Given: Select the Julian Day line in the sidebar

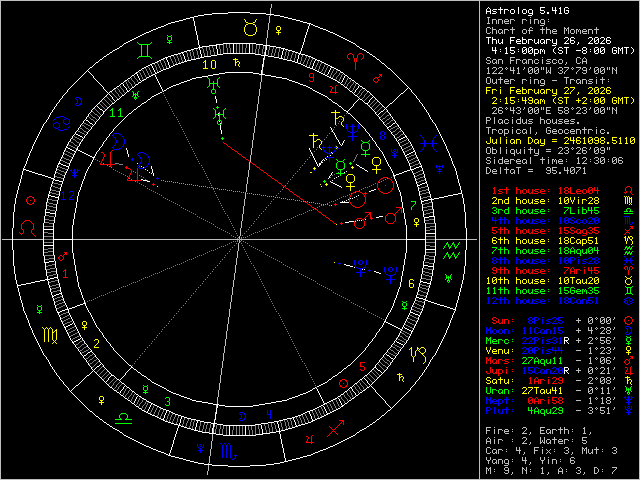Looking at the screenshot, I should click(x=560, y=141).
